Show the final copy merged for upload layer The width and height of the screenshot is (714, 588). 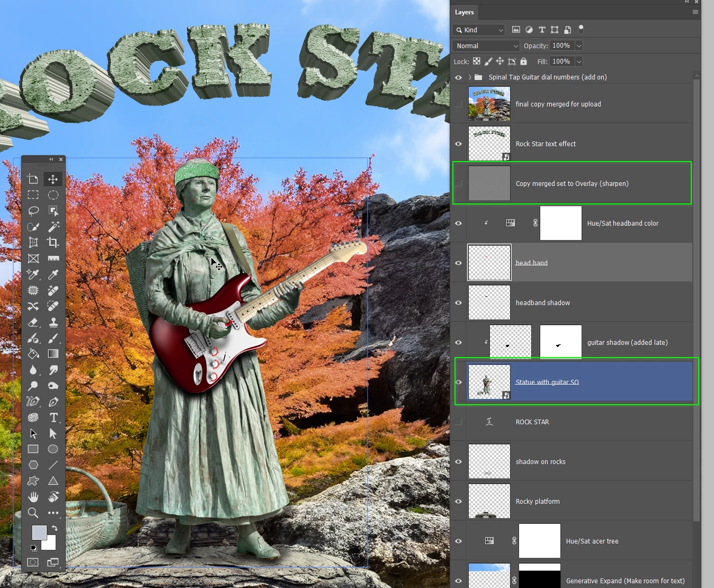(x=458, y=104)
